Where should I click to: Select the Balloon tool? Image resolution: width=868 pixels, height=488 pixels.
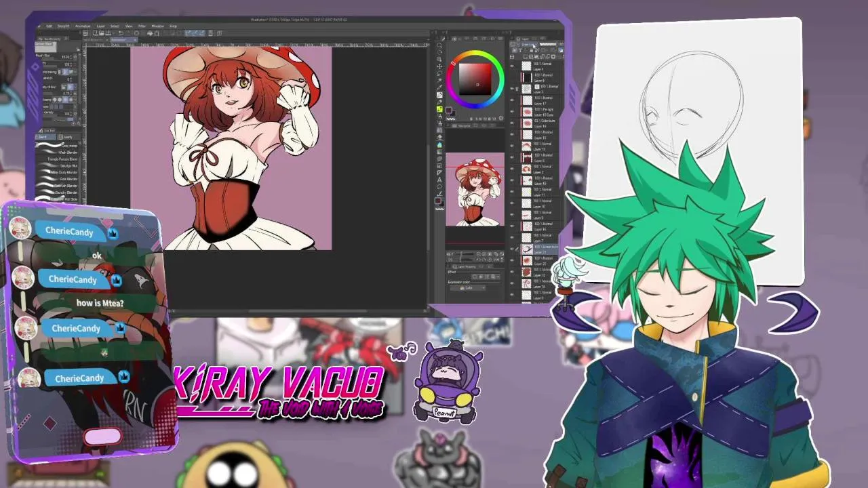[439, 186]
